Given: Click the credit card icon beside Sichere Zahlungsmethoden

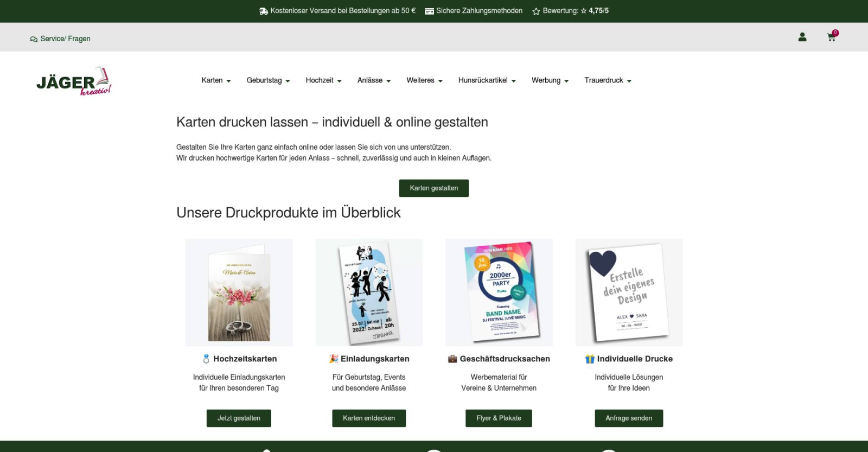Looking at the screenshot, I should tap(429, 11).
